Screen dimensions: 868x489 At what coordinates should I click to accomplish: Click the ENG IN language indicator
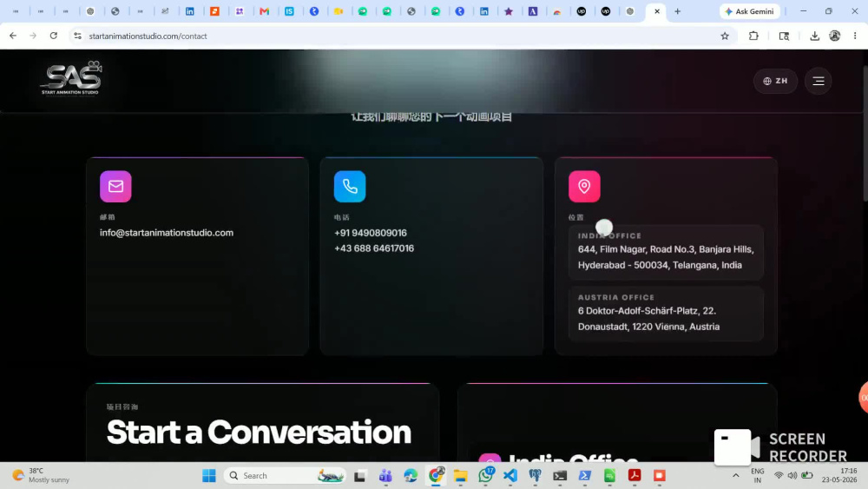(x=757, y=476)
